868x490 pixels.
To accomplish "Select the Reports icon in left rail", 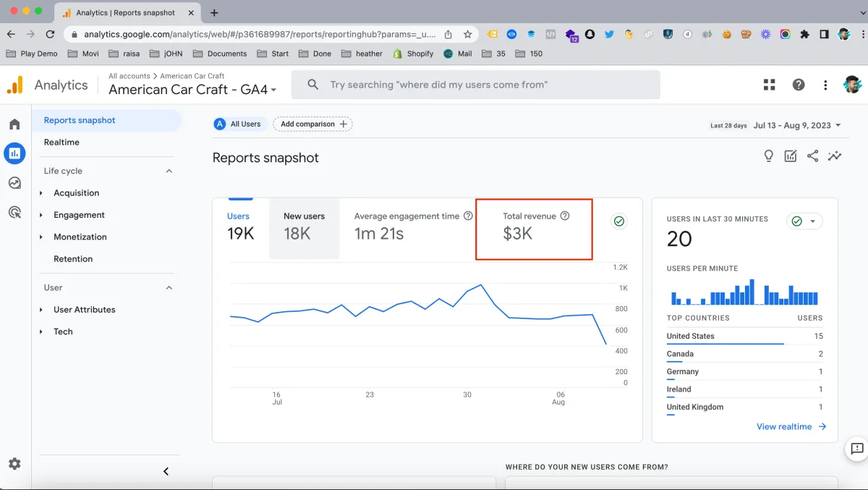I will click(x=14, y=153).
